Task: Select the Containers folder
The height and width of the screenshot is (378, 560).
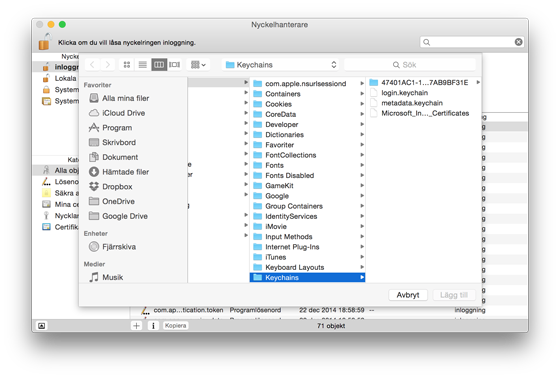Action: [x=308, y=94]
